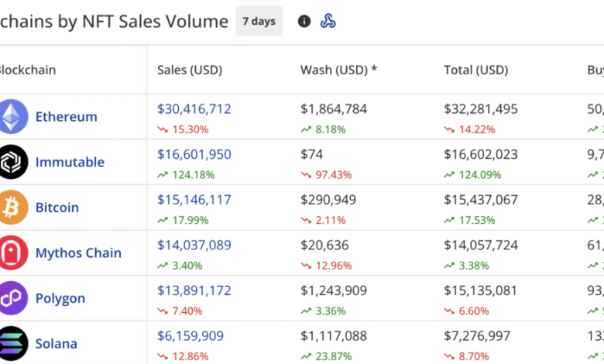Select Mythos Chain wash value $20,636
The image size is (604, 364).
tap(324, 246)
